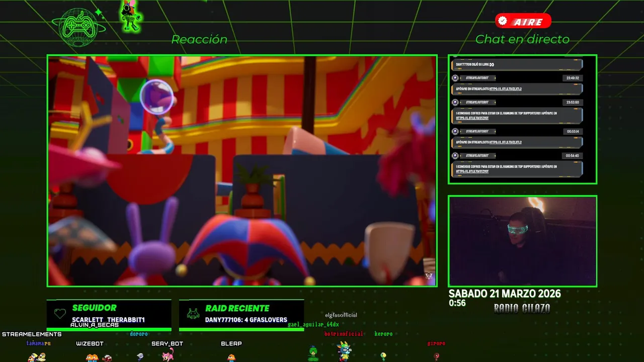Click the 00:54:40 chat timestamp
This screenshot has height=362, width=644.
pyautogui.click(x=572, y=155)
